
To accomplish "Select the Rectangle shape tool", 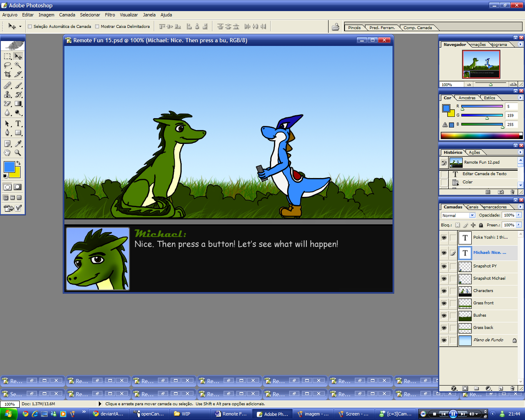I will pyautogui.click(x=18, y=132).
